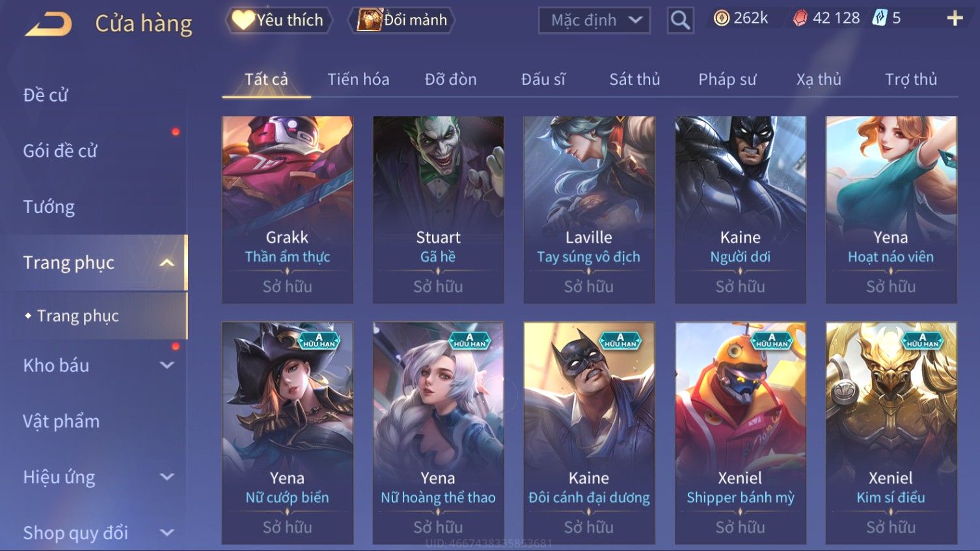Select the Tiến hóa filter tab
This screenshot has width=980, height=551.
359,79
